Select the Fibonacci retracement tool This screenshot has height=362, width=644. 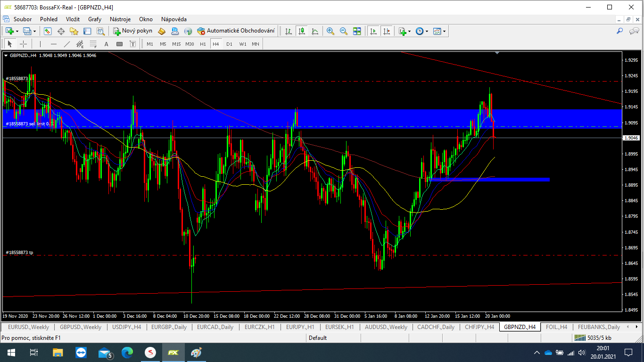[x=93, y=44]
